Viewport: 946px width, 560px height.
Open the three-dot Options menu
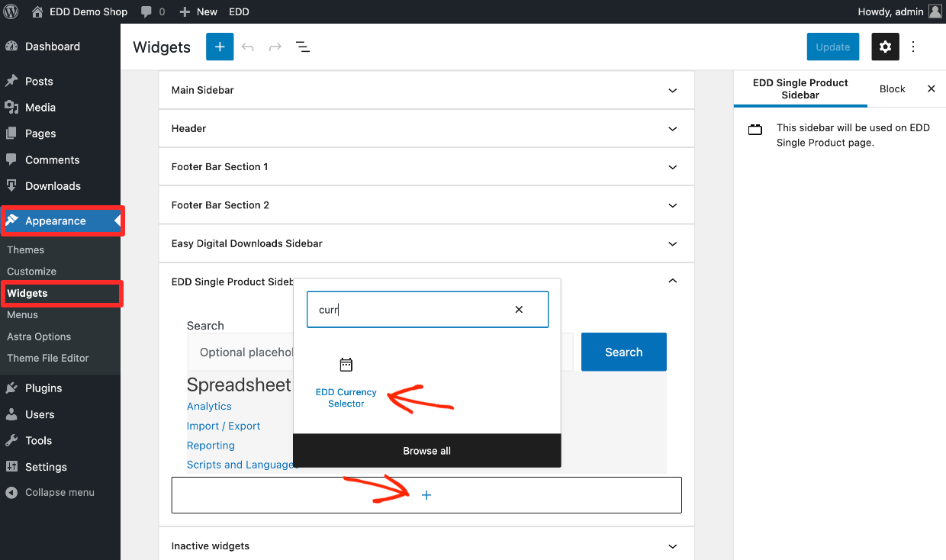click(913, 47)
